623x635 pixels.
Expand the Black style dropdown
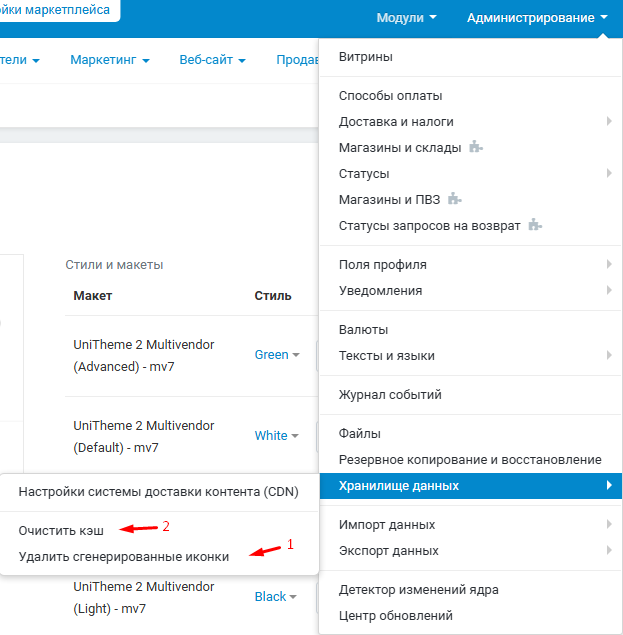(276, 597)
